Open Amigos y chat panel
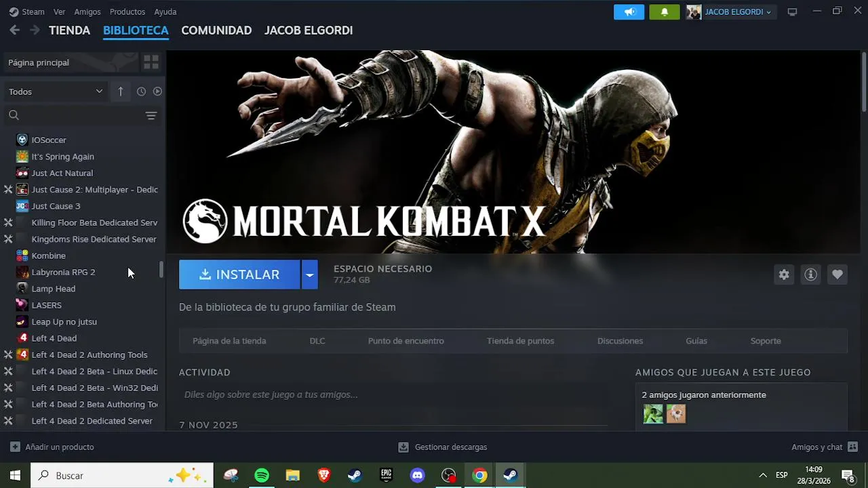 click(825, 447)
